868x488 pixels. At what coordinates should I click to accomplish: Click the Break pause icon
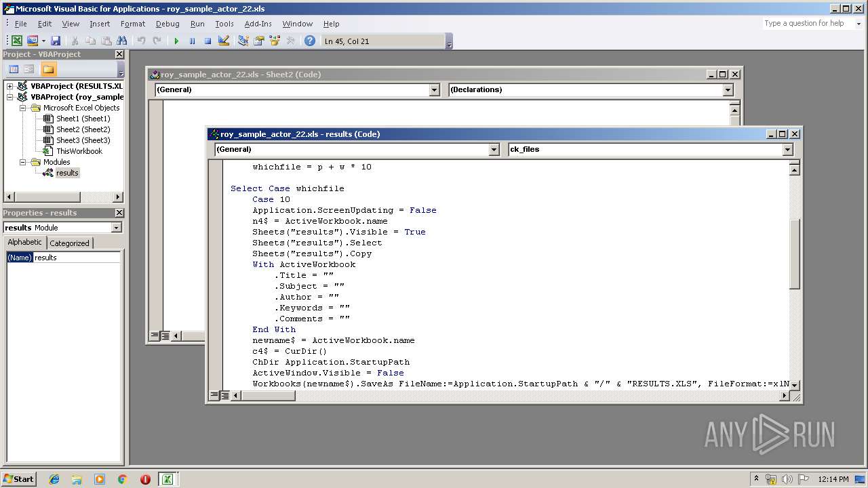(x=192, y=41)
